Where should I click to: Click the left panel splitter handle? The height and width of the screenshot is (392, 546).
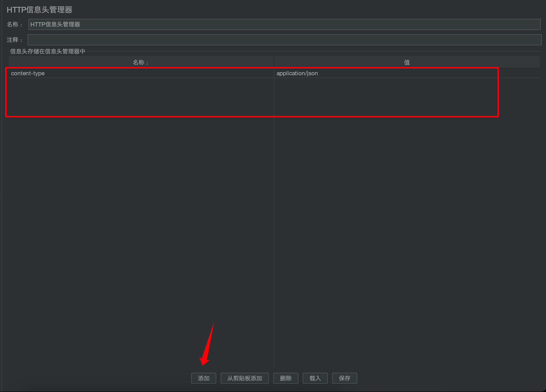[0, 195]
